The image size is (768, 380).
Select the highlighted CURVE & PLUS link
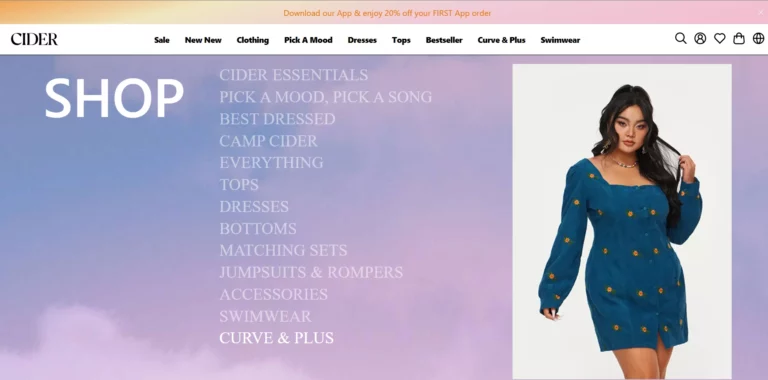tap(276, 338)
